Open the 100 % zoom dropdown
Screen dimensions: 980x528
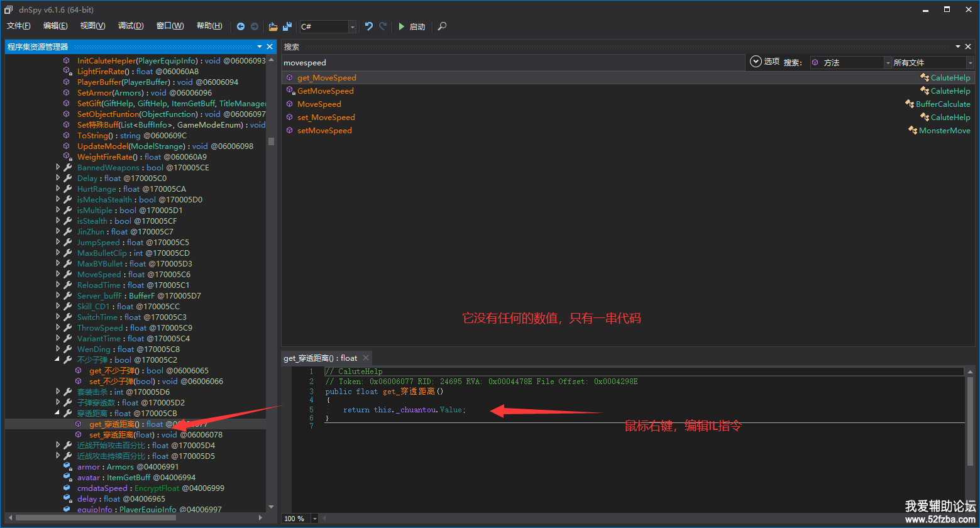pos(315,519)
